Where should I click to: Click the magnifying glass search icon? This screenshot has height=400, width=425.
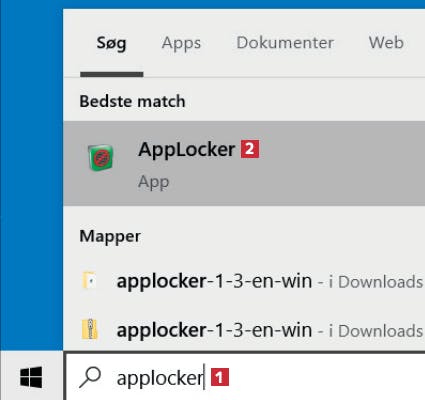90,377
